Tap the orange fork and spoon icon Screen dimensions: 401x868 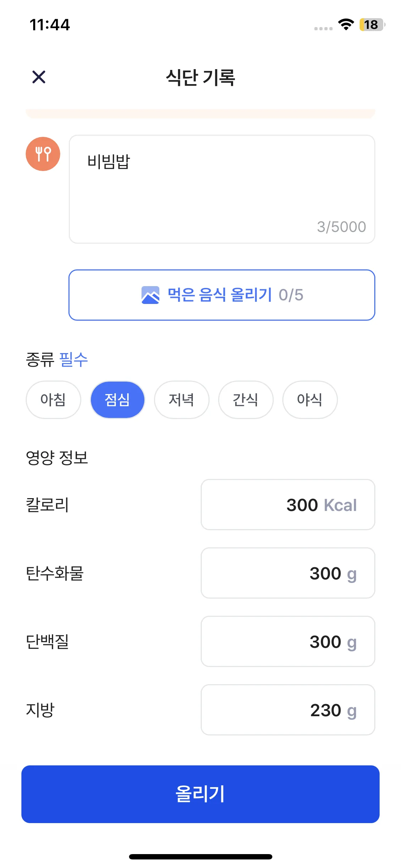point(43,154)
